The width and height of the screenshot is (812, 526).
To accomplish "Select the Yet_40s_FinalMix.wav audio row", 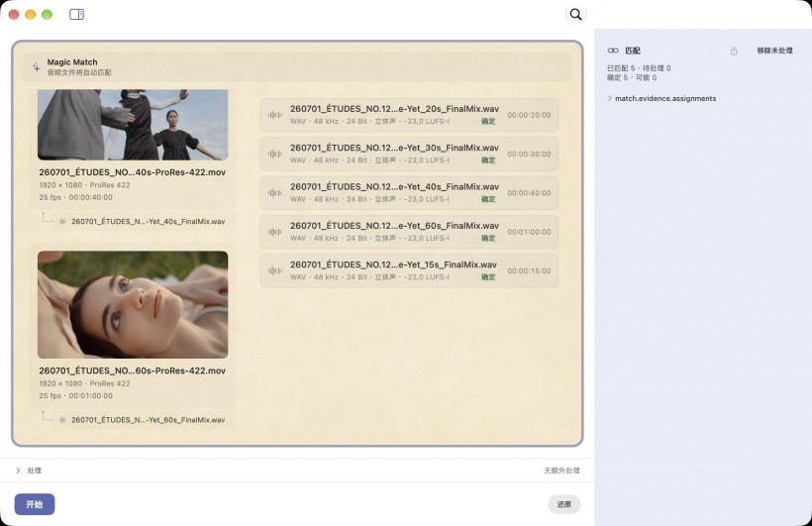I will (409, 193).
